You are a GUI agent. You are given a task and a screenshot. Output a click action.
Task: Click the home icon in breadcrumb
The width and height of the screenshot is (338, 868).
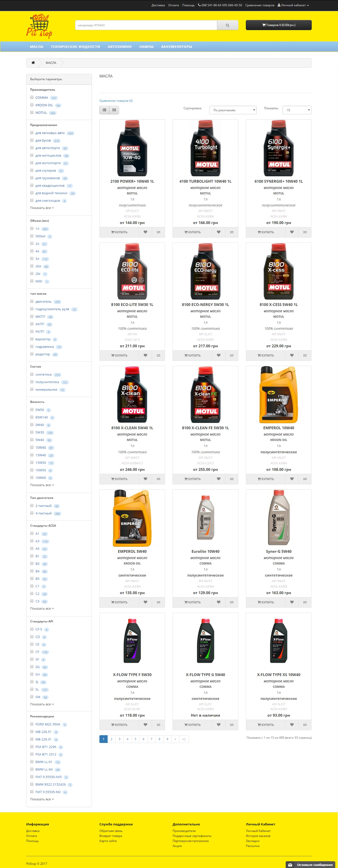click(33, 63)
